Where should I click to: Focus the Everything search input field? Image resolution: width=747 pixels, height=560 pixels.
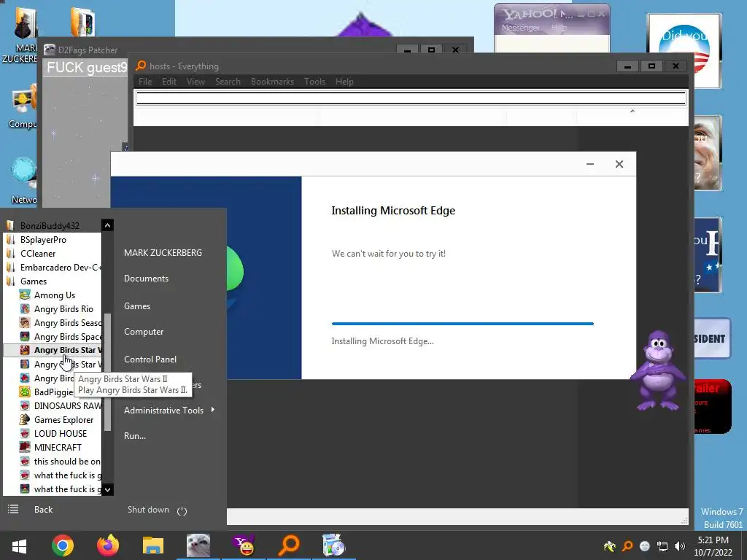click(411, 98)
